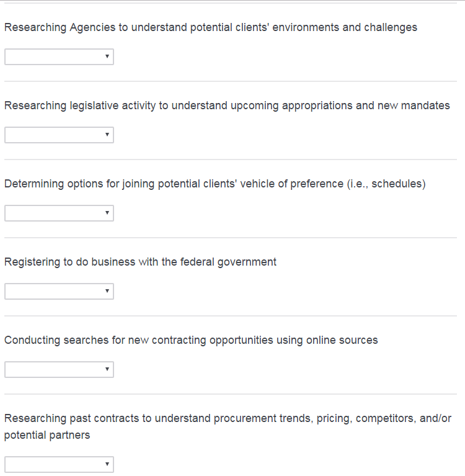Expand the vehicle of preference dropdown
The image size is (465, 476).
point(59,213)
